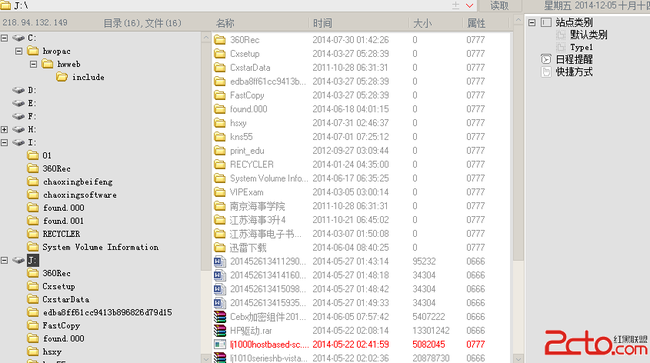Select System Volume Information in tree
Image resolution: width=650 pixels, height=363 pixels.
(100, 247)
